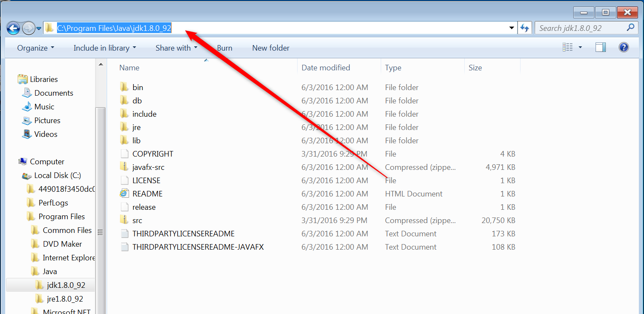Click the Change your view icon
Image resolution: width=644 pixels, height=314 pixels.
click(x=567, y=48)
